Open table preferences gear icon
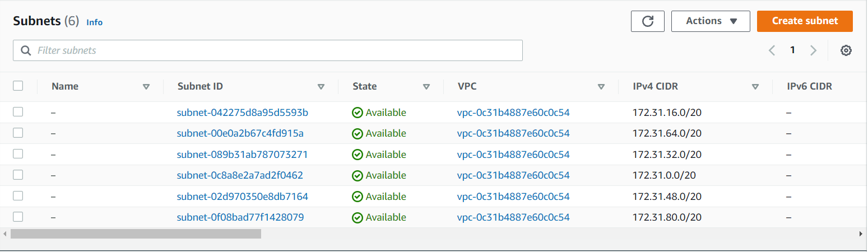 [846, 50]
